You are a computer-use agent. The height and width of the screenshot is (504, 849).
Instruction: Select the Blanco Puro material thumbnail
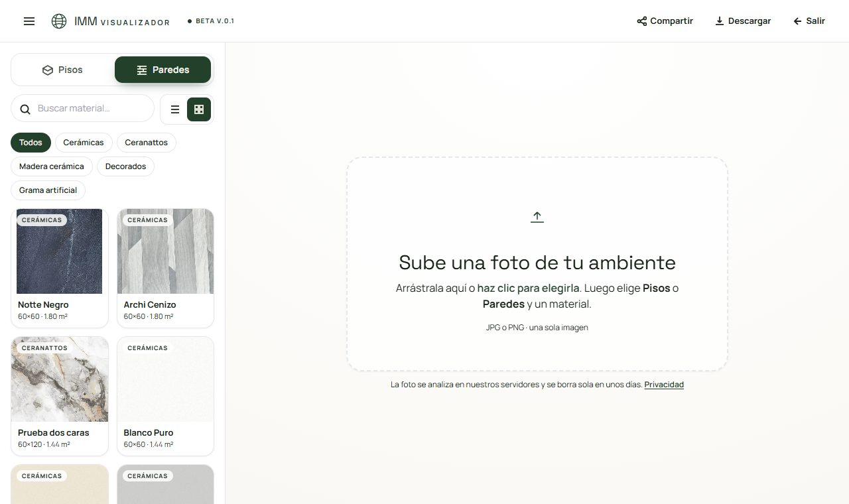[166, 379]
